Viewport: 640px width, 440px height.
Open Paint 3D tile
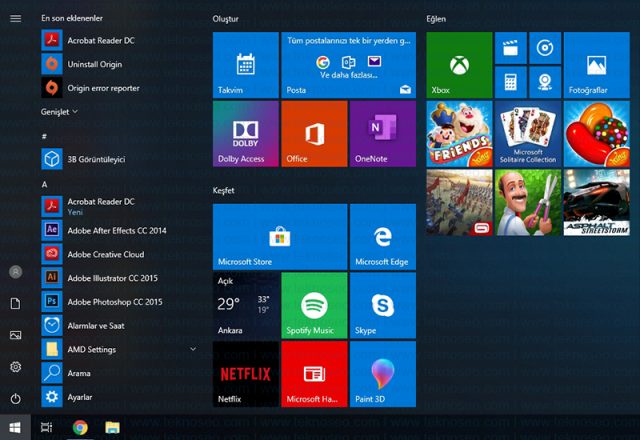pos(383,374)
